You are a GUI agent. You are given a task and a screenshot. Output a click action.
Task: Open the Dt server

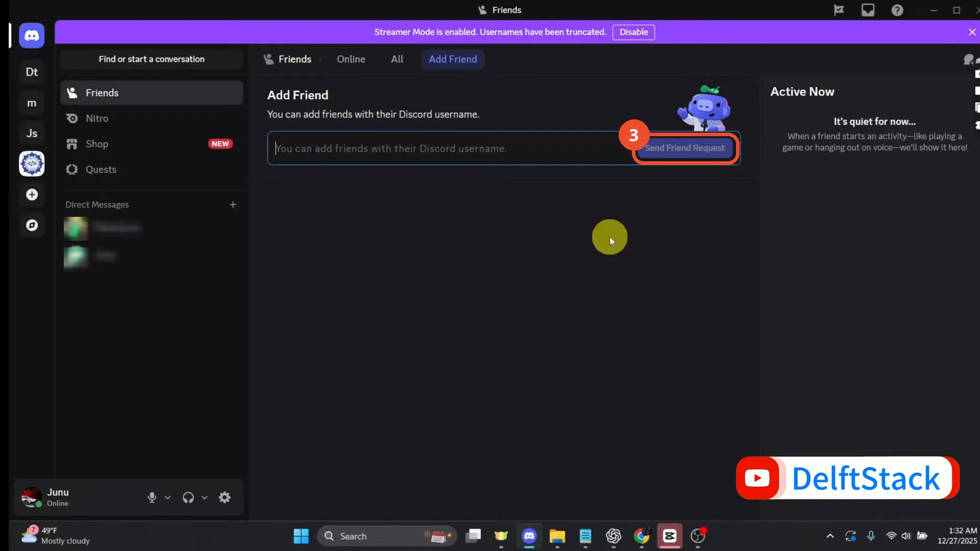click(x=32, y=72)
